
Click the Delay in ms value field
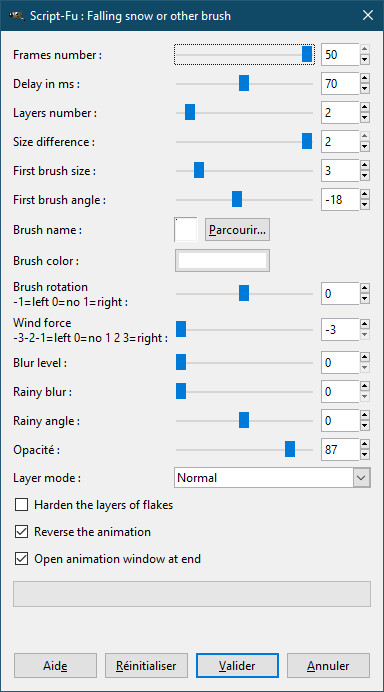pyautogui.click(x=340, y=83)
